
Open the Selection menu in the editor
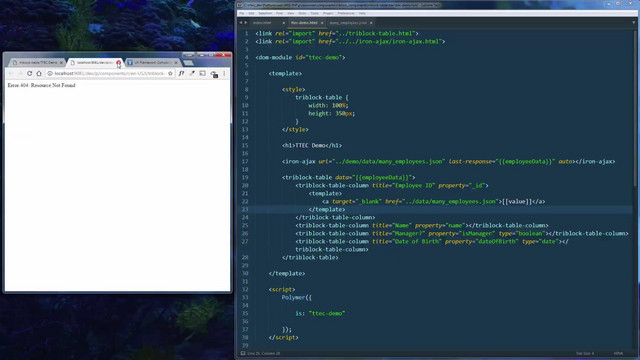click(265, 13)
